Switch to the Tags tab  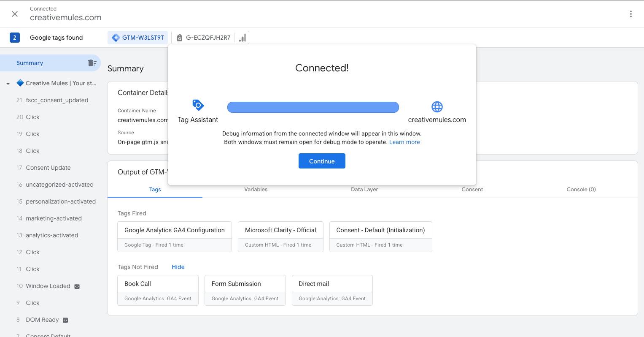tap(155, 189)
